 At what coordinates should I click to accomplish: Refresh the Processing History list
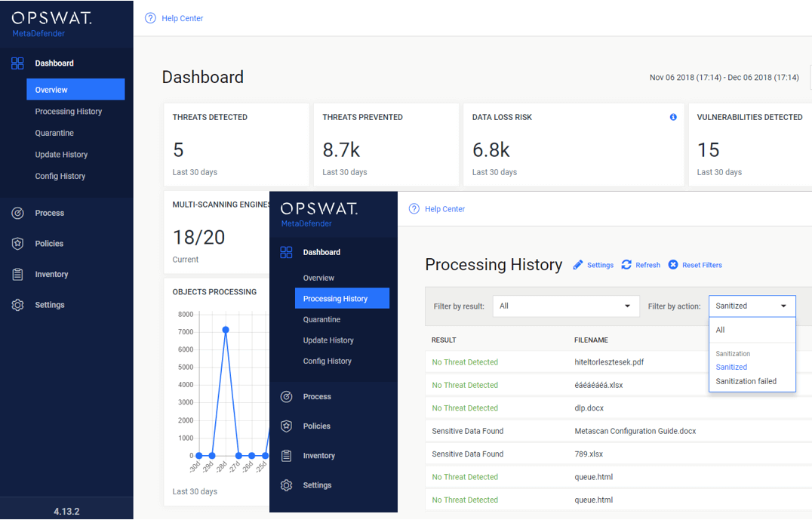click(x=640, y=265)
